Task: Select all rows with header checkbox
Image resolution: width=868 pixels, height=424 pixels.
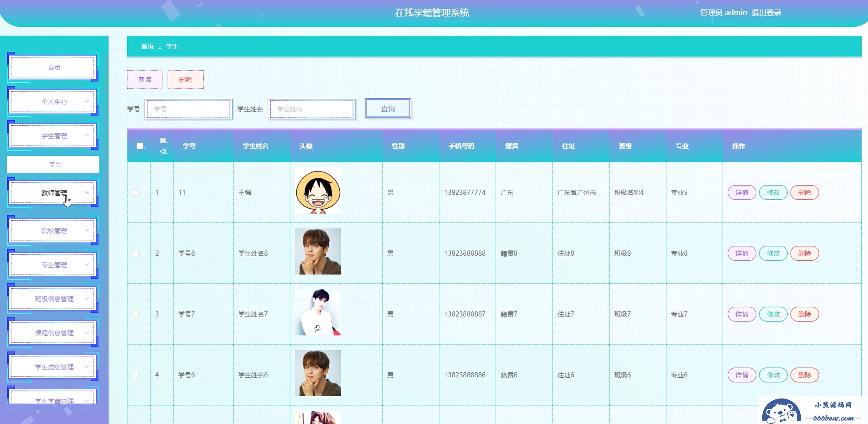Action: pos(140,146)
